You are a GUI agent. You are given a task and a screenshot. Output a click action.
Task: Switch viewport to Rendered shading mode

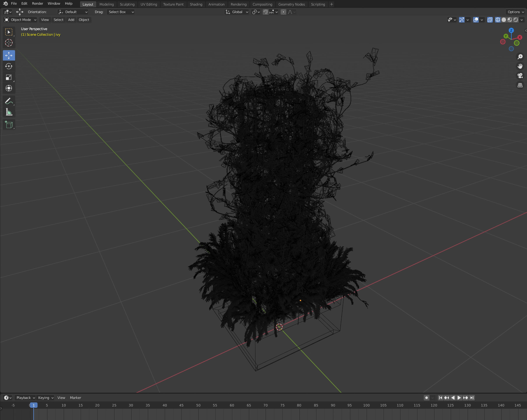coord(516,20)
